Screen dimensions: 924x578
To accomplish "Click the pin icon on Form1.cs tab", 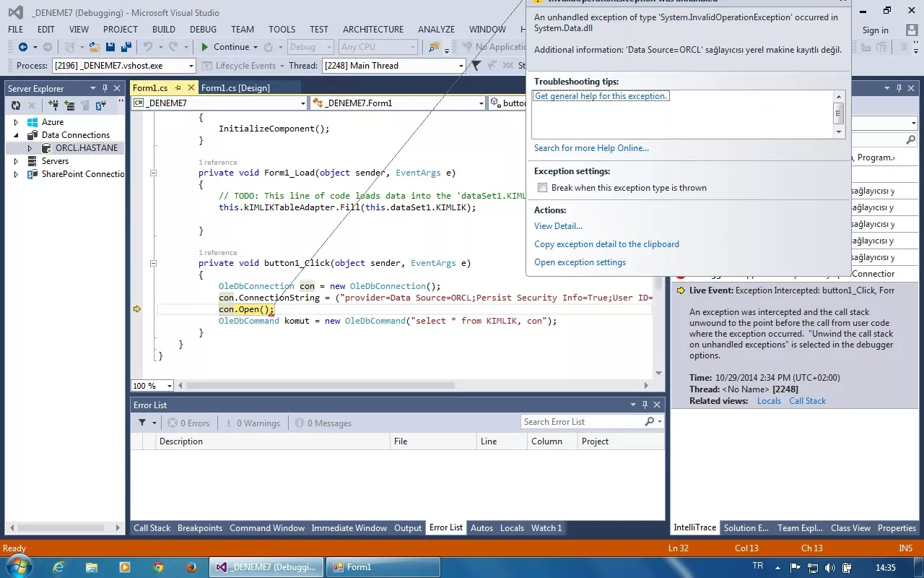I will pos(178,87).
